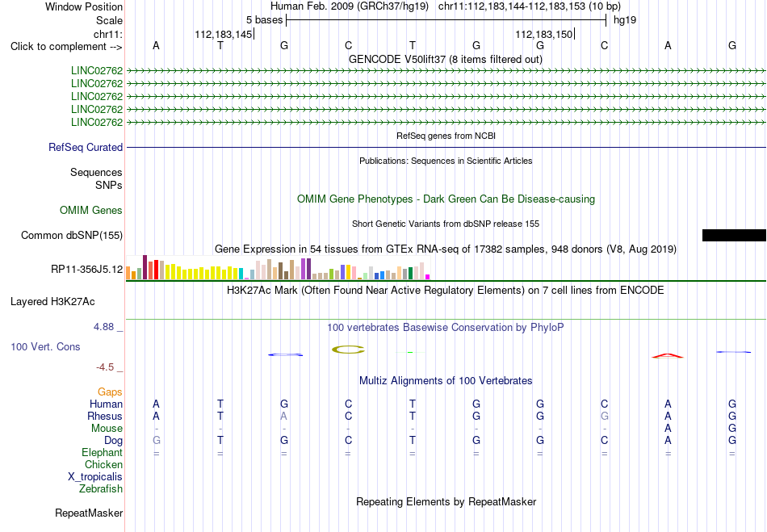Select the Elephant species label
767x532 pixels.
tap(103, 452)
